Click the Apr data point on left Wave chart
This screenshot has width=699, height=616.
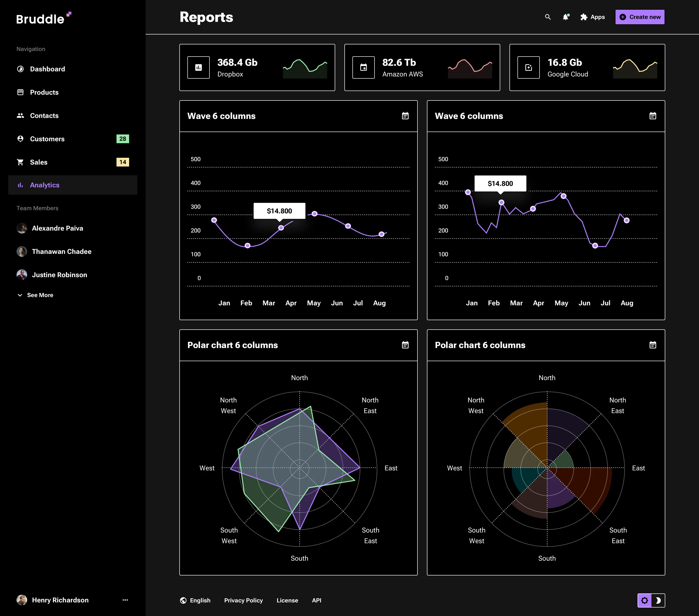tap(281, 228)
